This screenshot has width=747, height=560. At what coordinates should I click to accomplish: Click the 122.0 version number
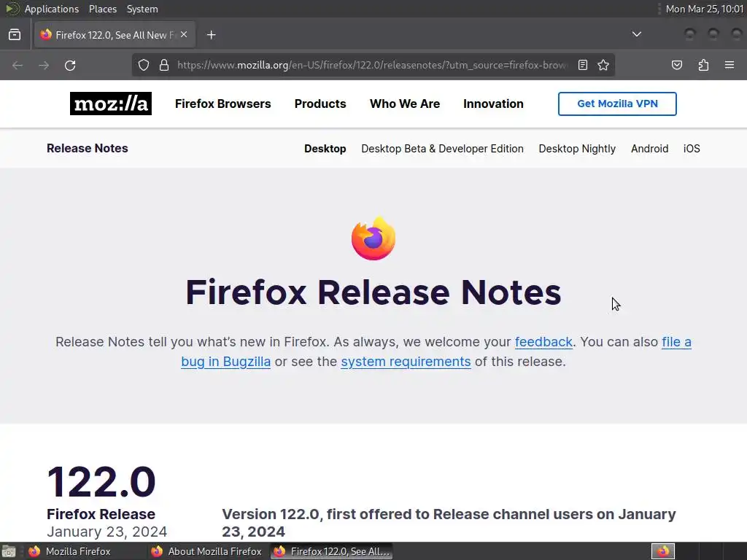(101, 482)
